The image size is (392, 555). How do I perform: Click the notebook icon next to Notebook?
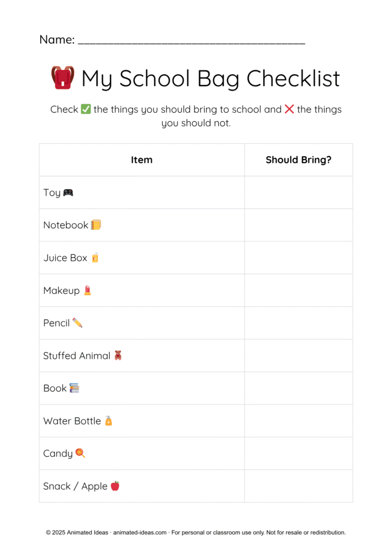point(96,225)
